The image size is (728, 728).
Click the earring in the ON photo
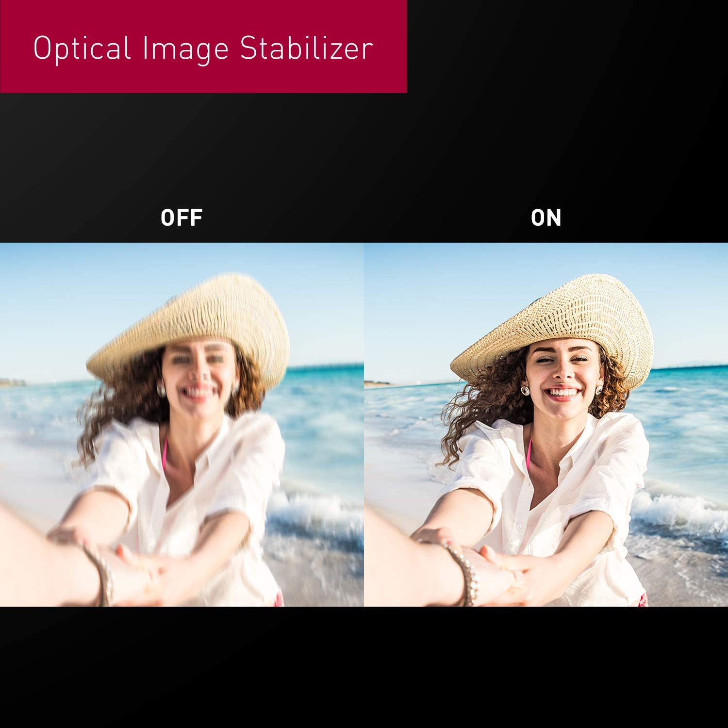coord(525,390)
